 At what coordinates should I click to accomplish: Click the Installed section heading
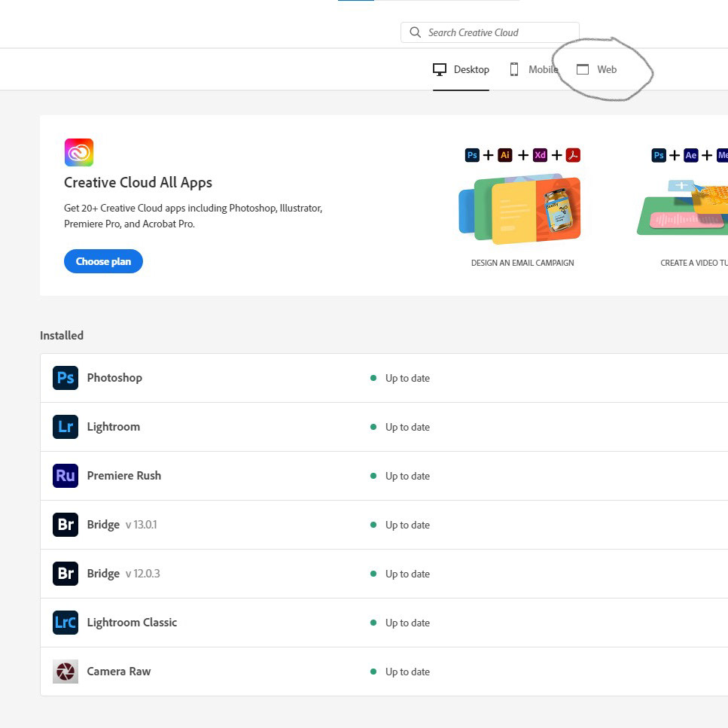point(62,335)
